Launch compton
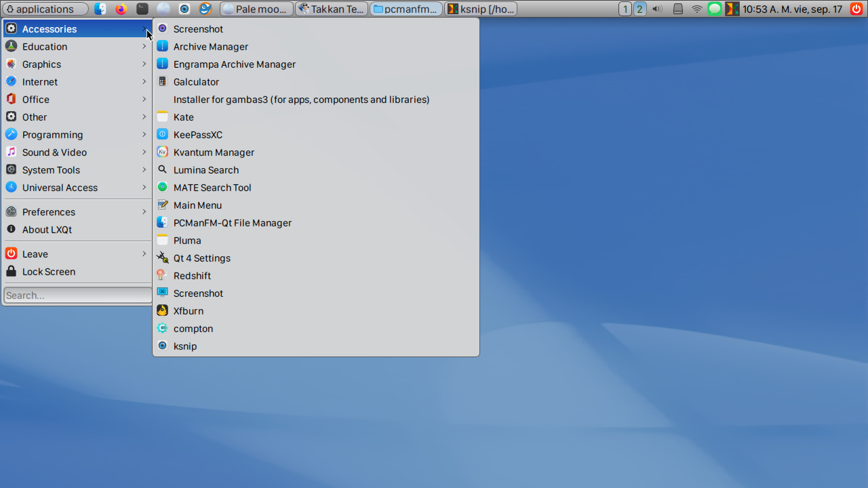 (x=316, y=329)
